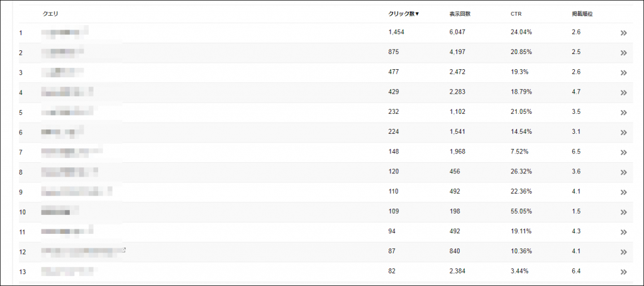Expand row 13 with the double-chevron
Image resolution: width=644 pixels, height=286 pixels.
pos(623,272)
